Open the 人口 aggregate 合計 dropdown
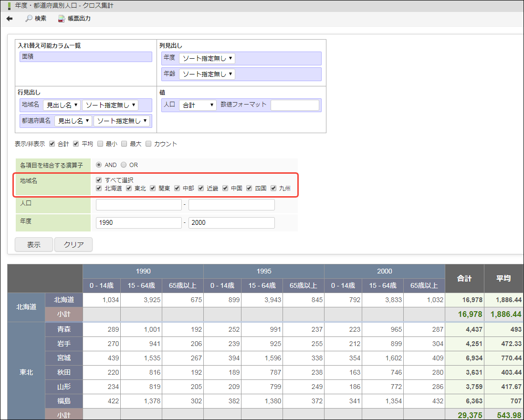The height and width of the screenshot is (420, 524). 198,105
